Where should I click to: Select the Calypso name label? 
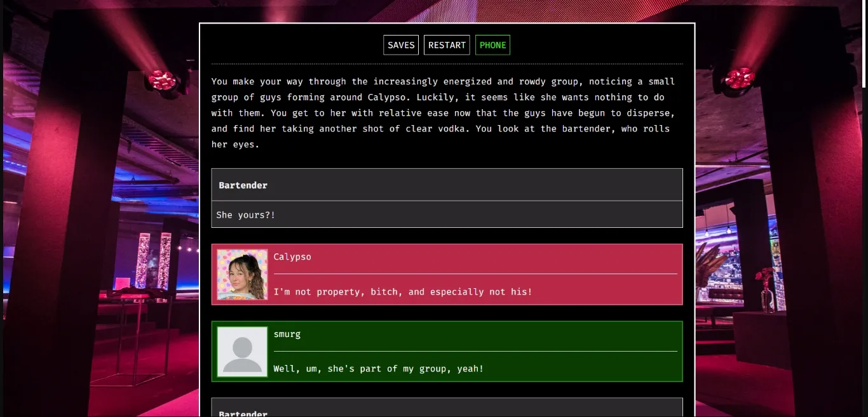pos(292,256)
